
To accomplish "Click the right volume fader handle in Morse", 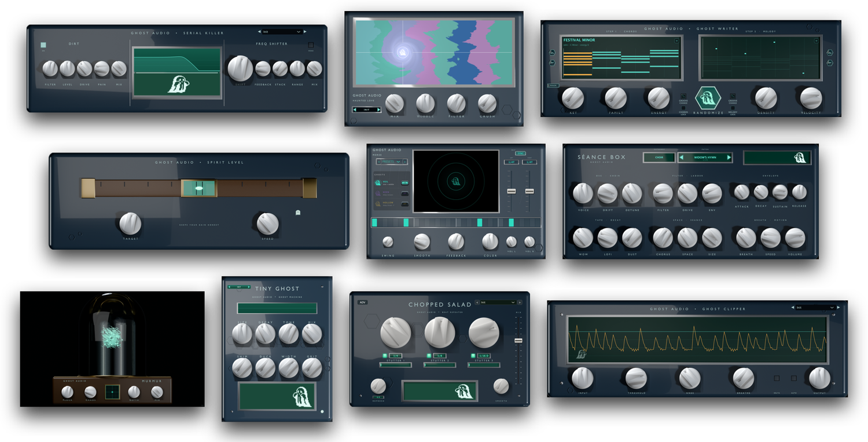I will tap(529, 191).
